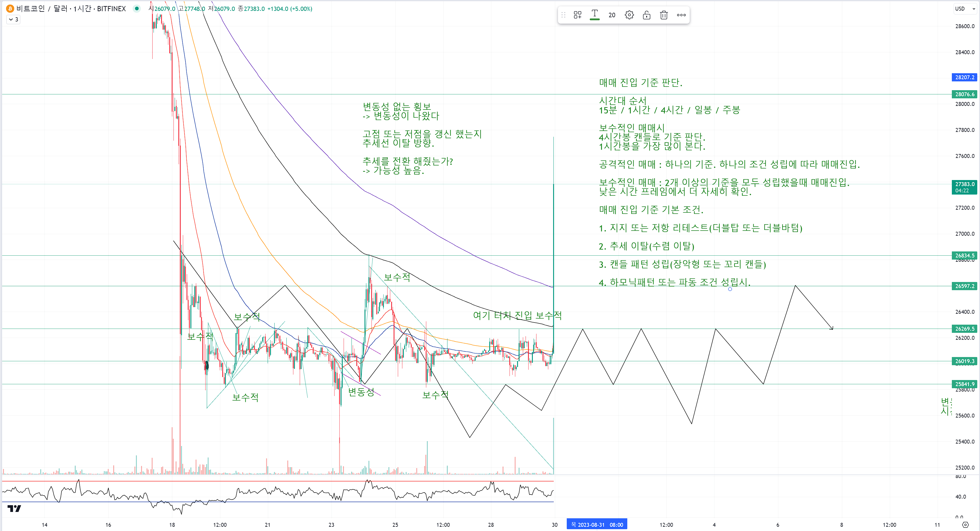Open the USD currency dropdown
This screenshot has height=531, width=980.
965,8
